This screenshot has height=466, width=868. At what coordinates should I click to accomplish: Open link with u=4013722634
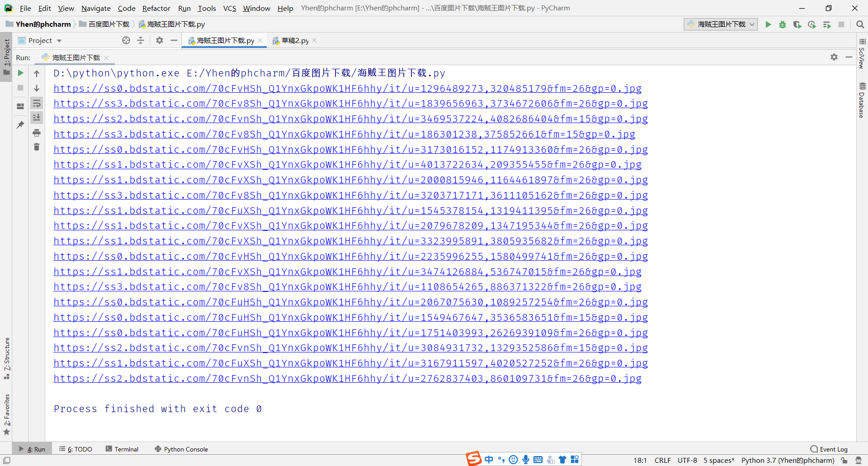(347, 165)
